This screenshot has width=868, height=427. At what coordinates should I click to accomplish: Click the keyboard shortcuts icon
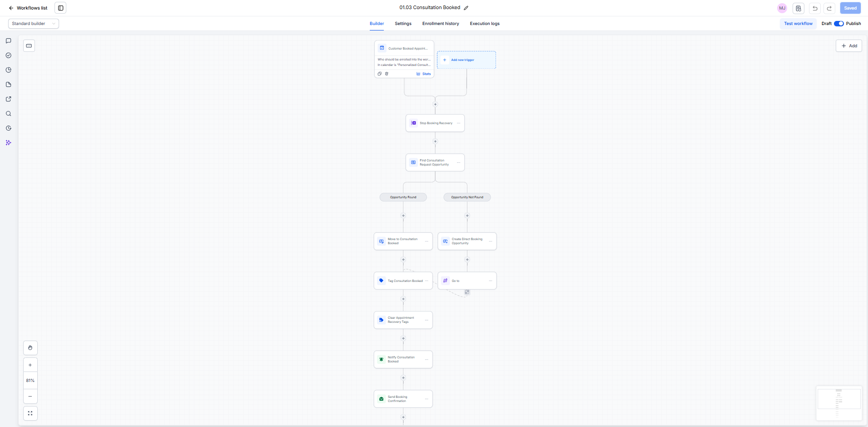29,45
